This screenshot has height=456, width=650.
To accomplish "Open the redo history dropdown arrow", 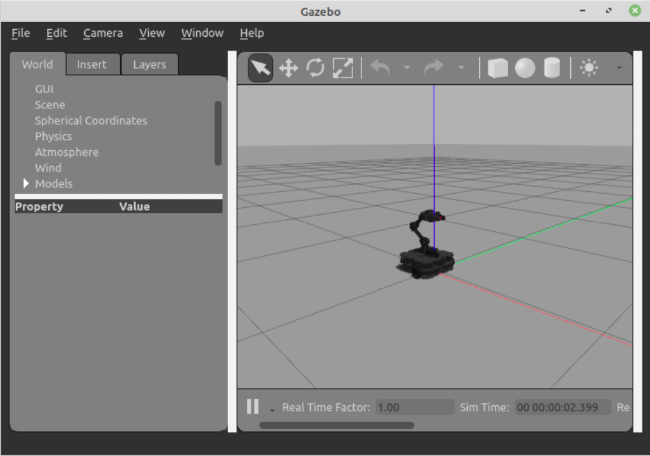I will point(461,67).
